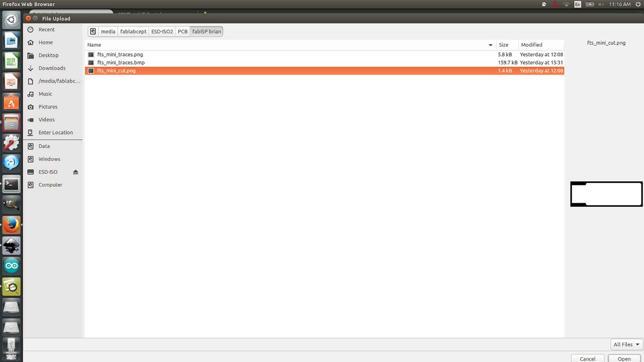The image size is (644, 362).
Task: Click the Name column header to sort
Action: click(x=94, y=44)
